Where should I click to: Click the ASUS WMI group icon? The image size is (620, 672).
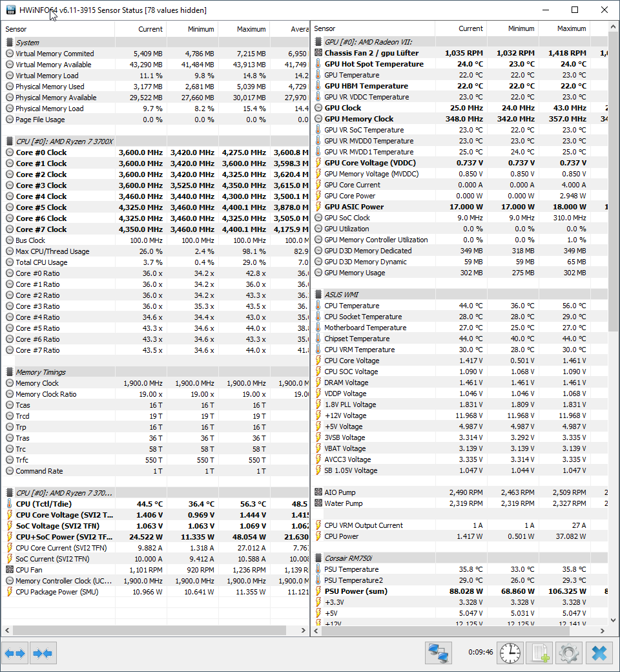(318, 295)
